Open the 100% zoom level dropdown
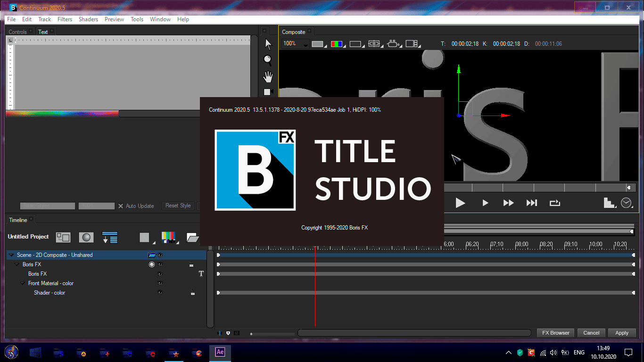The width and height of the screenshot is (644, 362). point(295,44)
